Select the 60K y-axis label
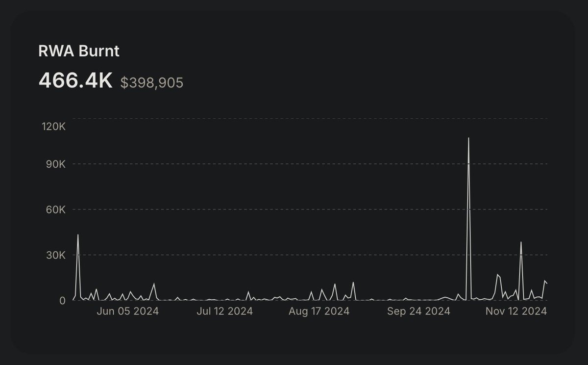The height and width of the screenshot is (365, 588). point(55,209)
